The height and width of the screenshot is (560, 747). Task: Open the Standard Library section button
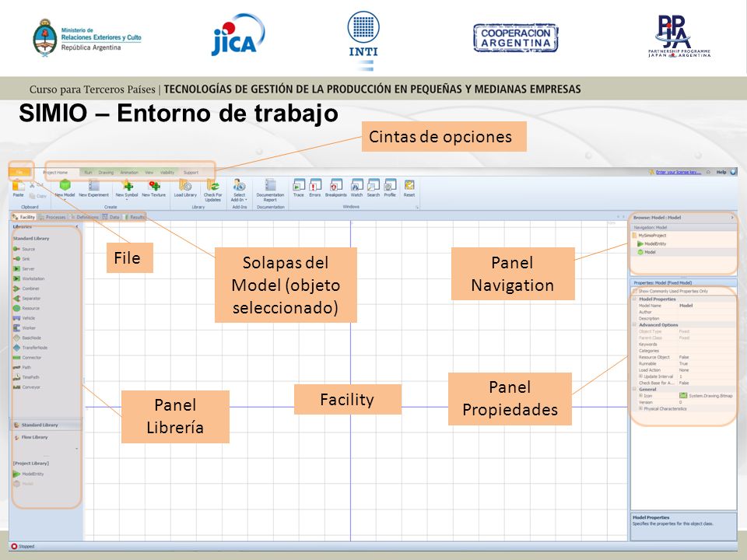pyautogui.click(x=46, y=425)
